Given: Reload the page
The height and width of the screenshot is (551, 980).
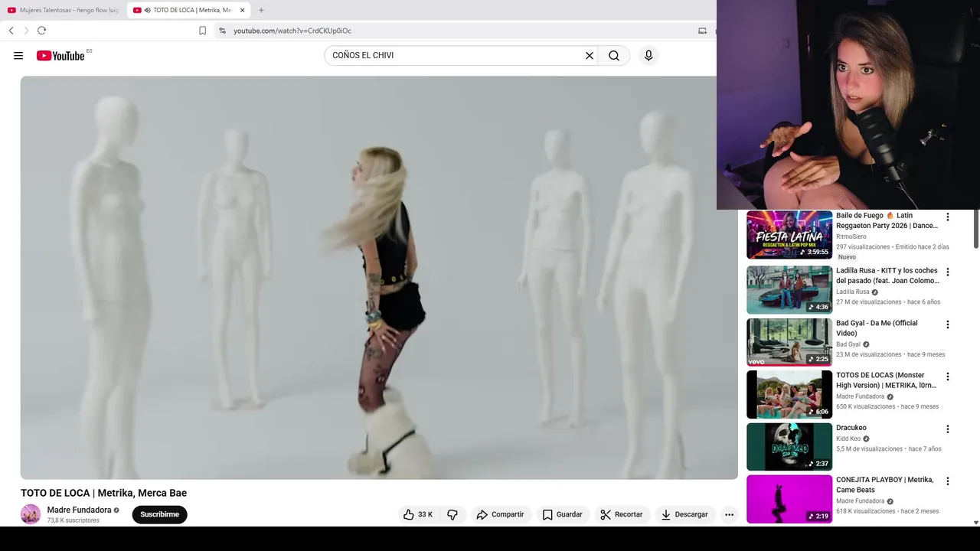Looking at the screenshot, I should coord(41,31).
